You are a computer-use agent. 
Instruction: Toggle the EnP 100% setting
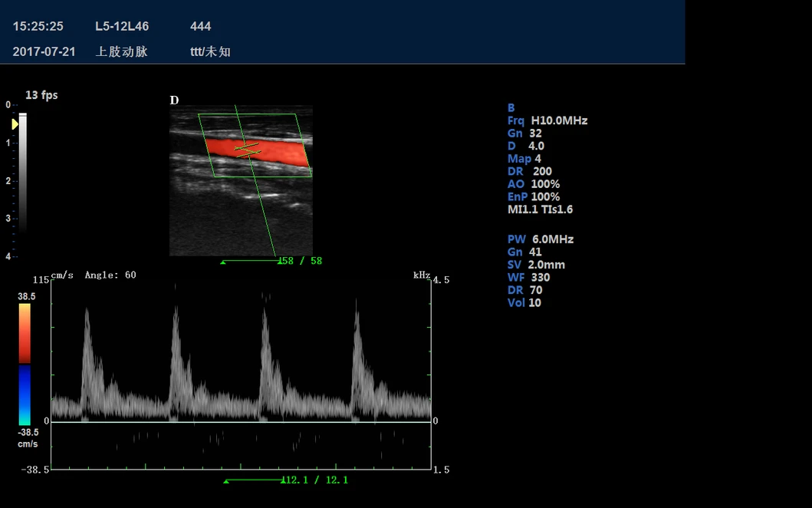click(x=534, y=196)
